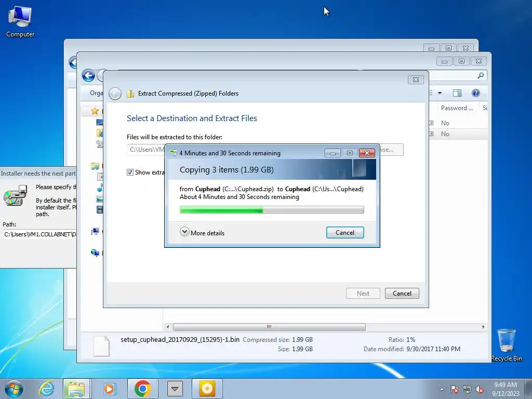Select Libraries icon in navigation pane
This screenshot has width=532, height=399.
(95, 166)
